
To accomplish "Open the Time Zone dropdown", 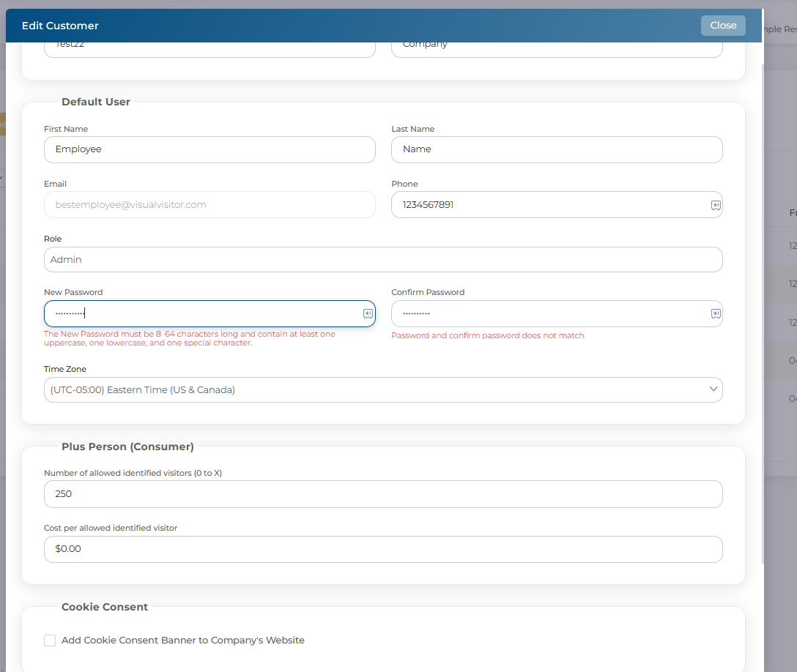I will click(383, 390).
